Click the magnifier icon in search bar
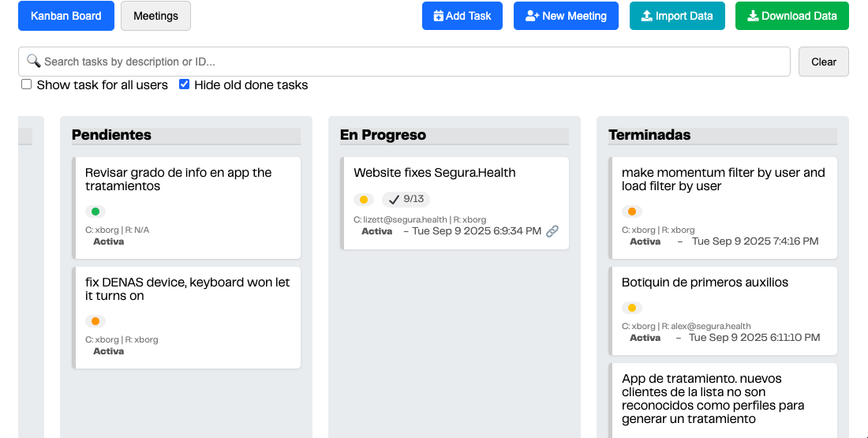Image resolution: width=868 pixels, height=438 pixels. [x=33, y=61]
